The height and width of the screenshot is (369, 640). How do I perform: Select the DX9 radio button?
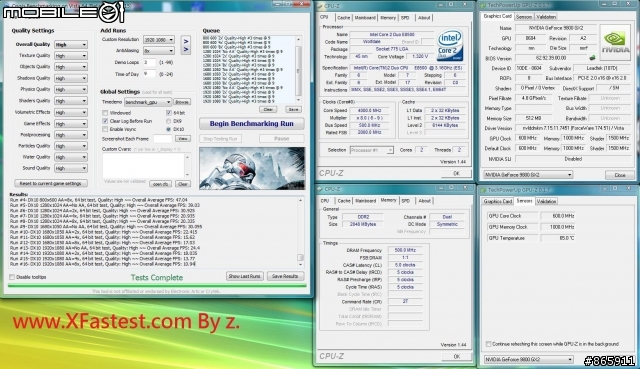168,121
